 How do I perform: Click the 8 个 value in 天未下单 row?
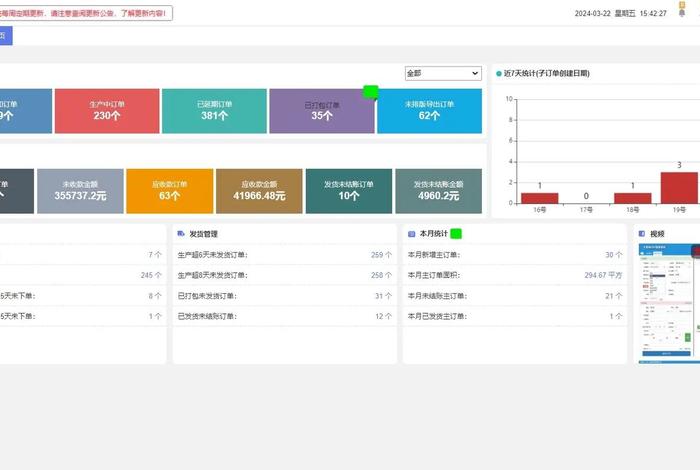[x=155, y=296]
